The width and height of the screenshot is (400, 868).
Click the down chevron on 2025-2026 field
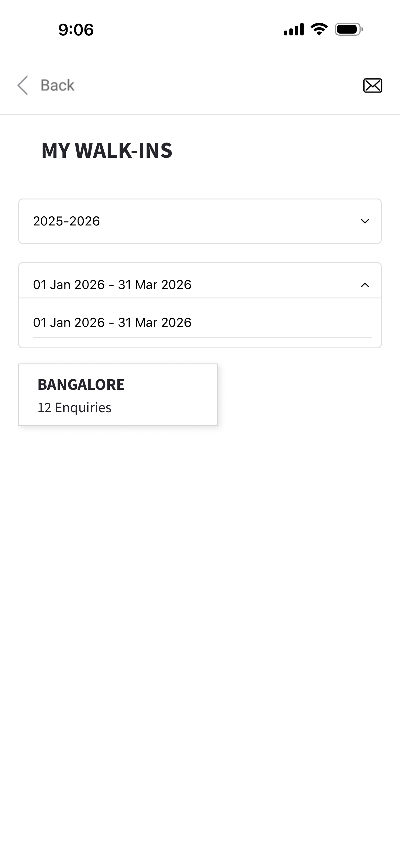(x=365, y=221)
